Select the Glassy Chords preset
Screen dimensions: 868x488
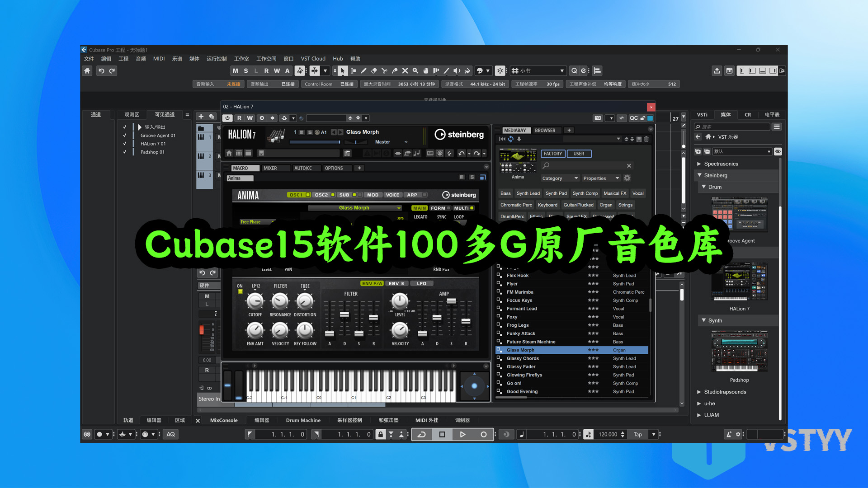pyautogui.click(x=523, y=358)
